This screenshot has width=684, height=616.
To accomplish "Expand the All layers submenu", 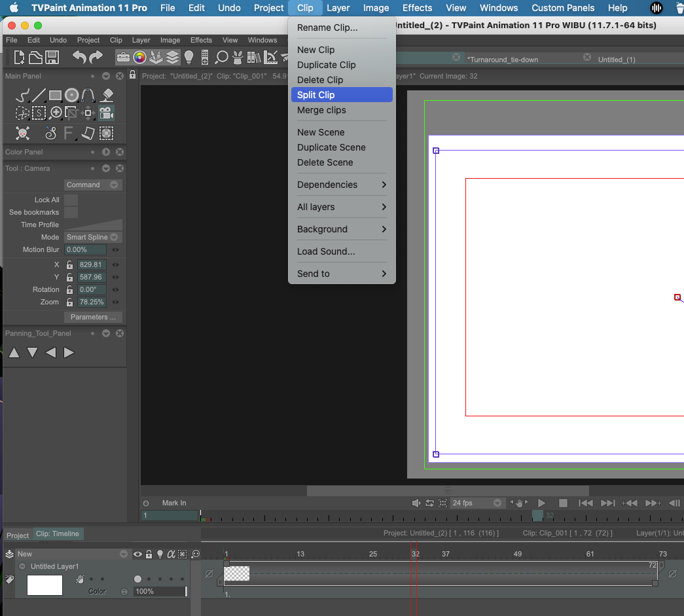I will tap(342, 207).
